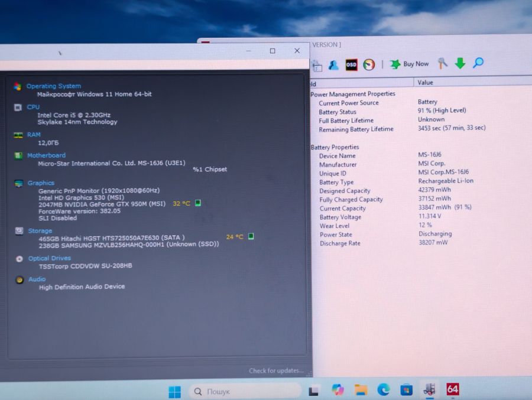Click the Battery Properties heading
The height and width of the screenshot is (400, 532).
335,147
